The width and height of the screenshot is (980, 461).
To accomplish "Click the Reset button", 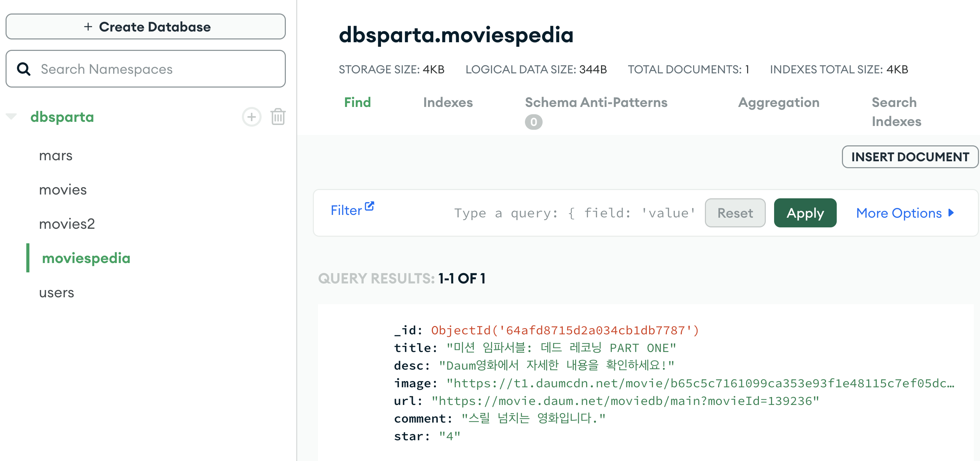I will point(735,213).
